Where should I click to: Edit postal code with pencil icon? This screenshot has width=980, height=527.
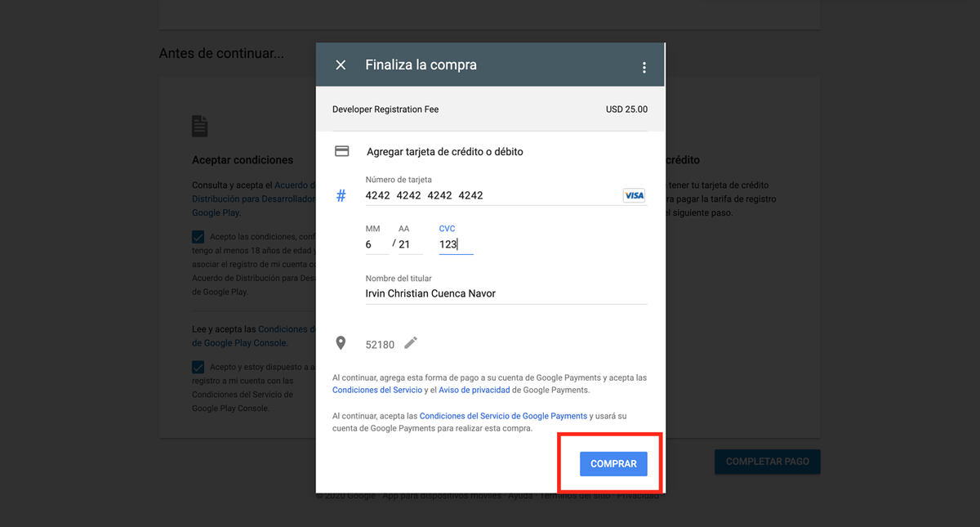[411, 343]
